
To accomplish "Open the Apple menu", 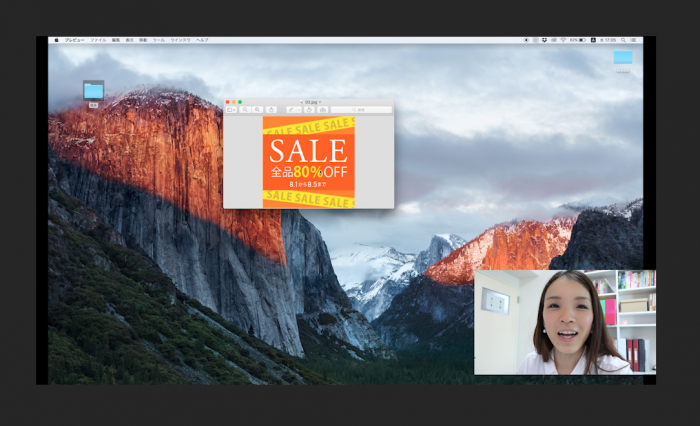I will (57, 40).
